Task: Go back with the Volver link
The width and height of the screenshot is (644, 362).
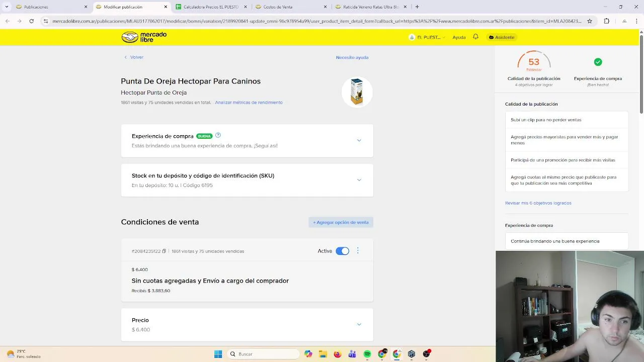Action: (x=134, y=57)
